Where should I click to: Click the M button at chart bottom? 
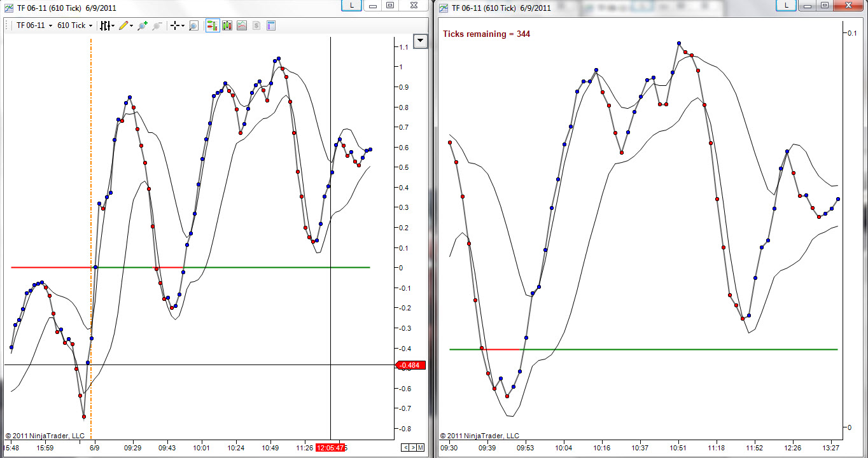point(421,448)
